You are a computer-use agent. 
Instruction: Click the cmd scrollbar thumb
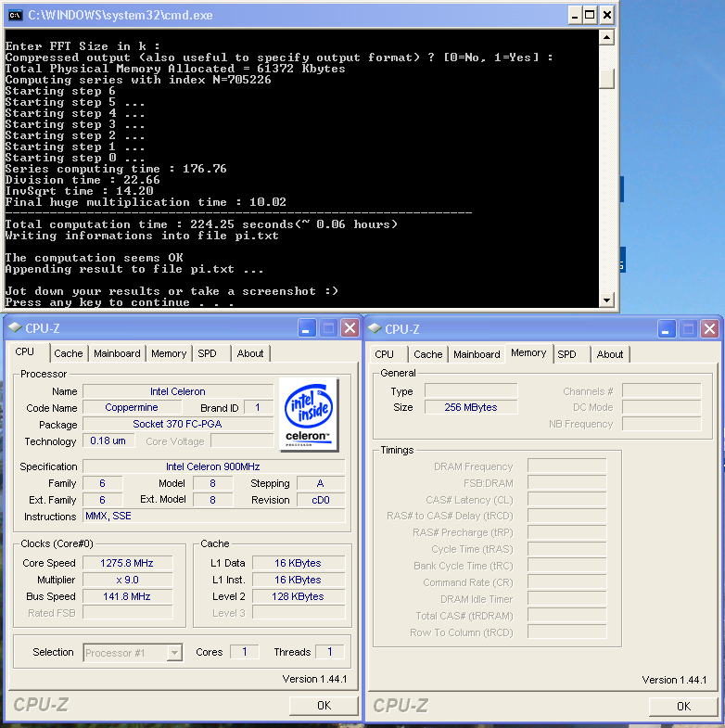pyautogui.click(x=606, y=79)
